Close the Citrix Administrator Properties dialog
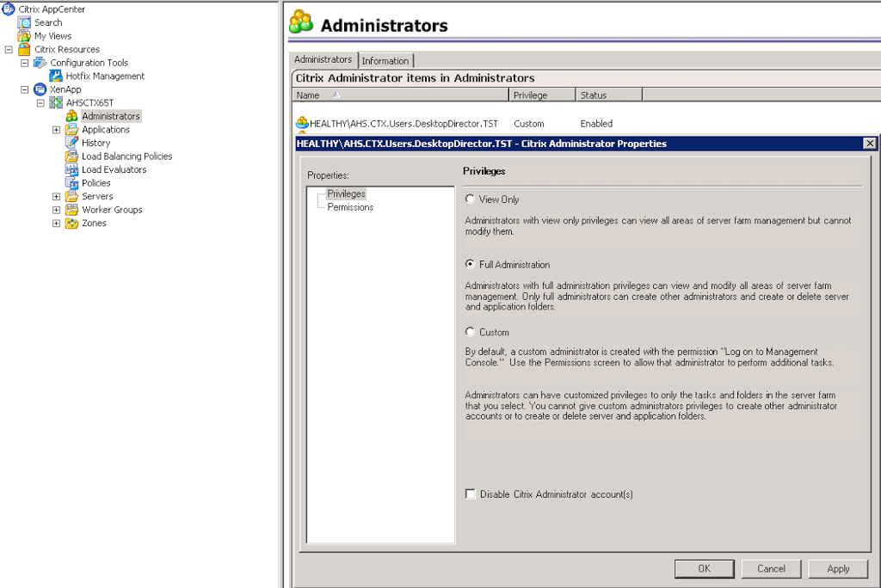The image size is (881, 588). pos(870,144)
